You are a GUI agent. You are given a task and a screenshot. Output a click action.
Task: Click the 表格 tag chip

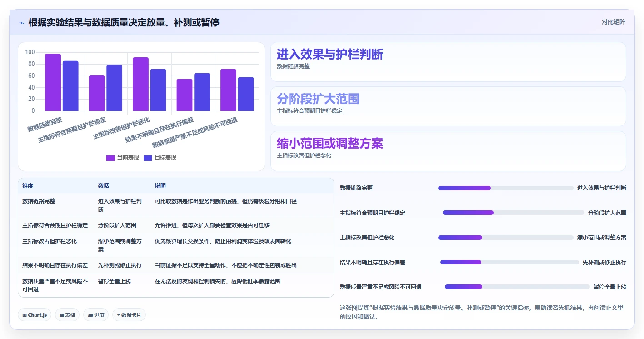click(67, 315)
